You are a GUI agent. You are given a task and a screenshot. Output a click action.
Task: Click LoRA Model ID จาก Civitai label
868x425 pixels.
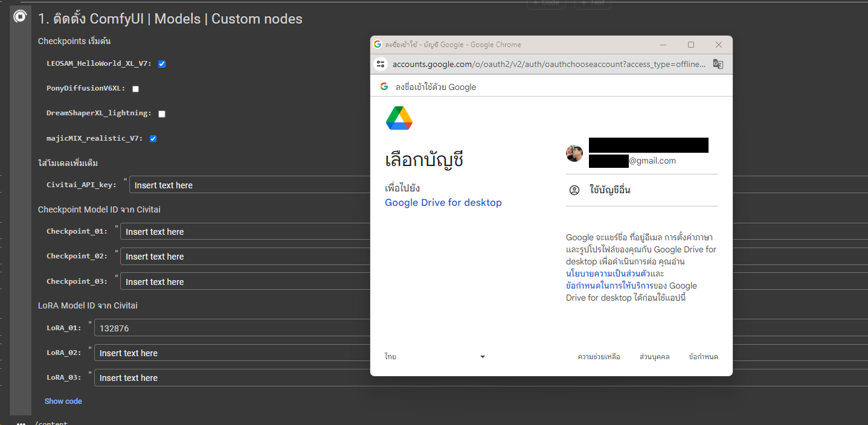click(x=88, y=305)
